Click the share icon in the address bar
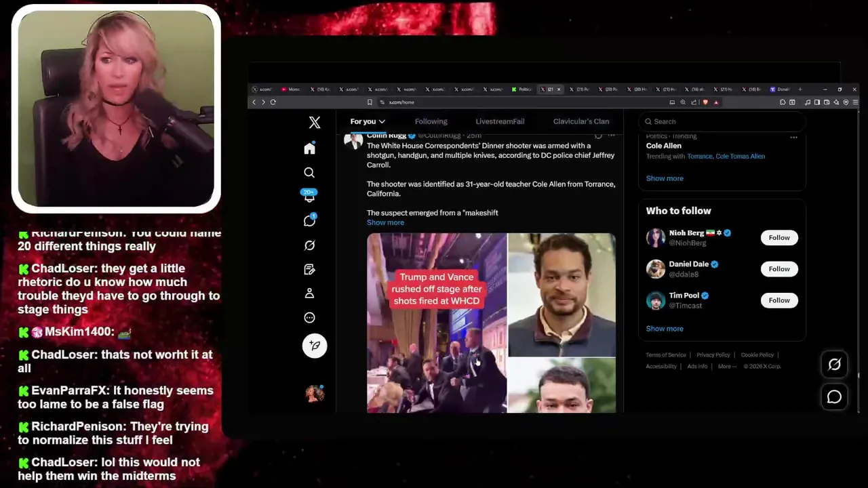868x488 pixels. 694,102
